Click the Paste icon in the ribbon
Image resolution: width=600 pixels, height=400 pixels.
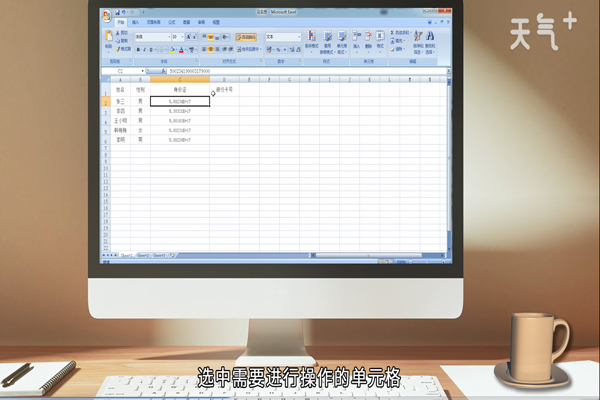click(x=108, y=38)
